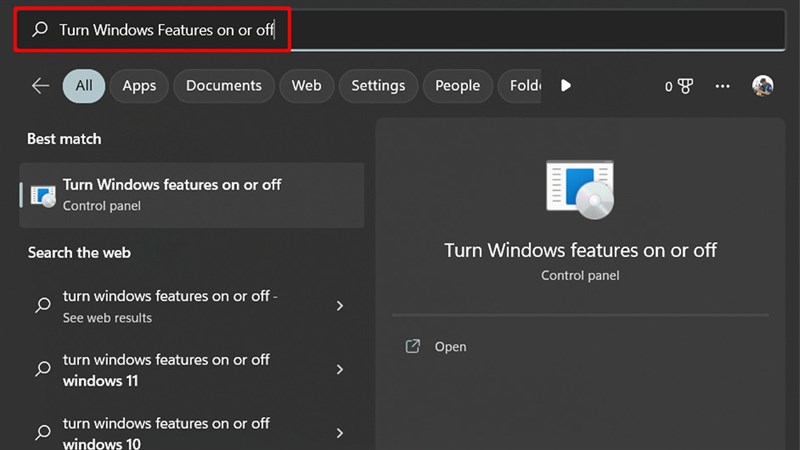Switch to the Web filter tab
This screenshot has width=800, height=450.
pos(307,86)
